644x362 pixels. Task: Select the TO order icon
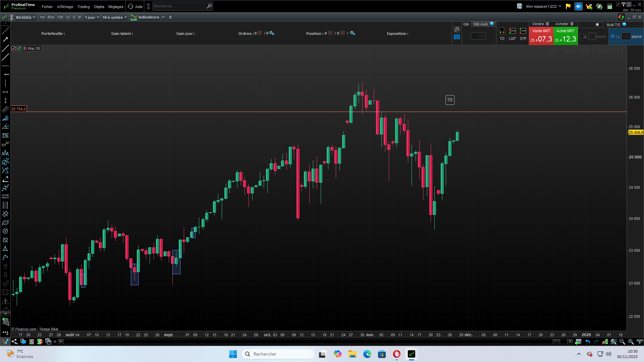(x=502, y=34)
